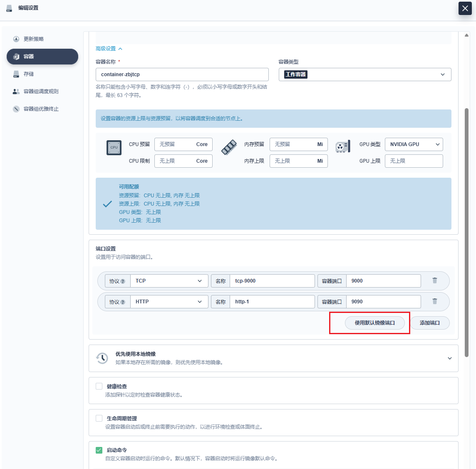Click 资源预留: CPU 无上限 quota line
Viewport: 476px width, 469px height.
(159, 196)
